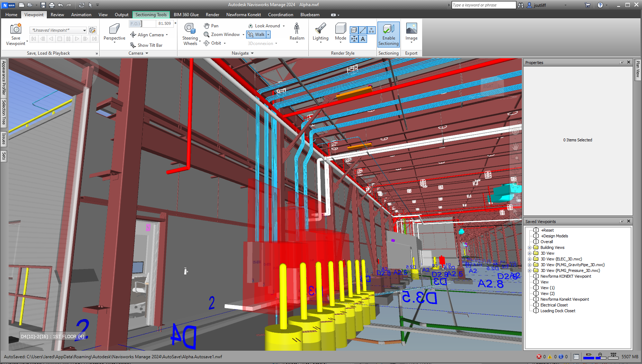The width and height of the screenshot is (642, 364).
Task: Toggle Points render style button
Action: 371,30
